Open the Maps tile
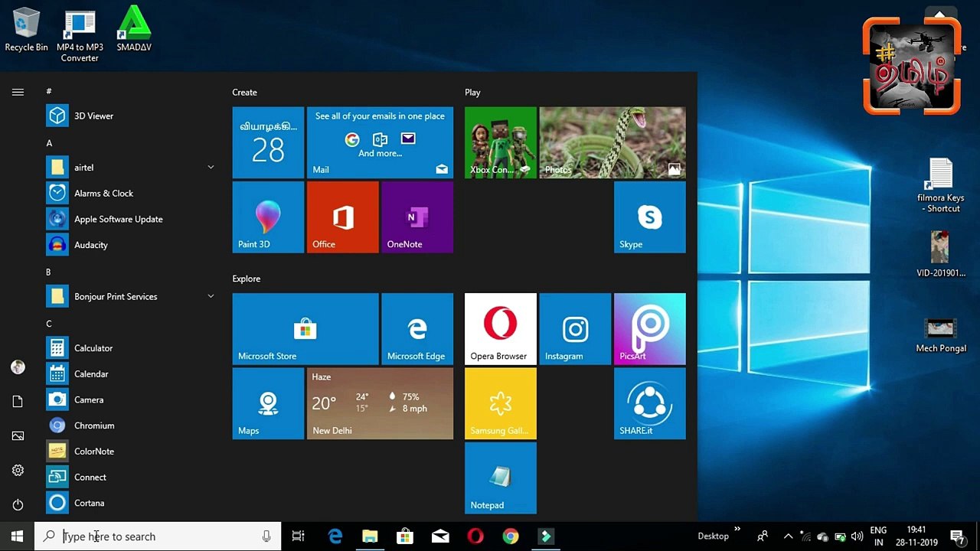 [x=268, y=403]
